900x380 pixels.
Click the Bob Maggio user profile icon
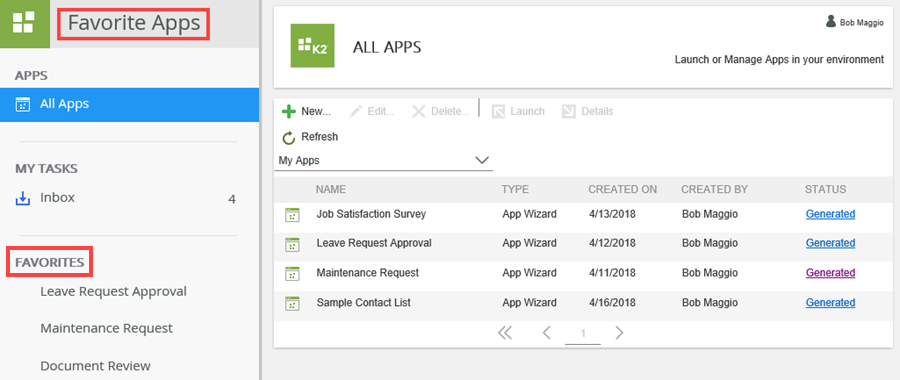(831, 21)
